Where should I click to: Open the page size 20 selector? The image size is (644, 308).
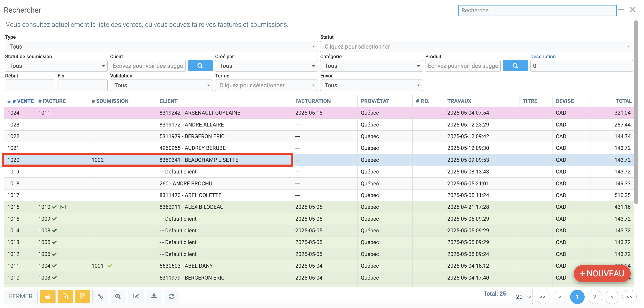click(x=522, y=297)
